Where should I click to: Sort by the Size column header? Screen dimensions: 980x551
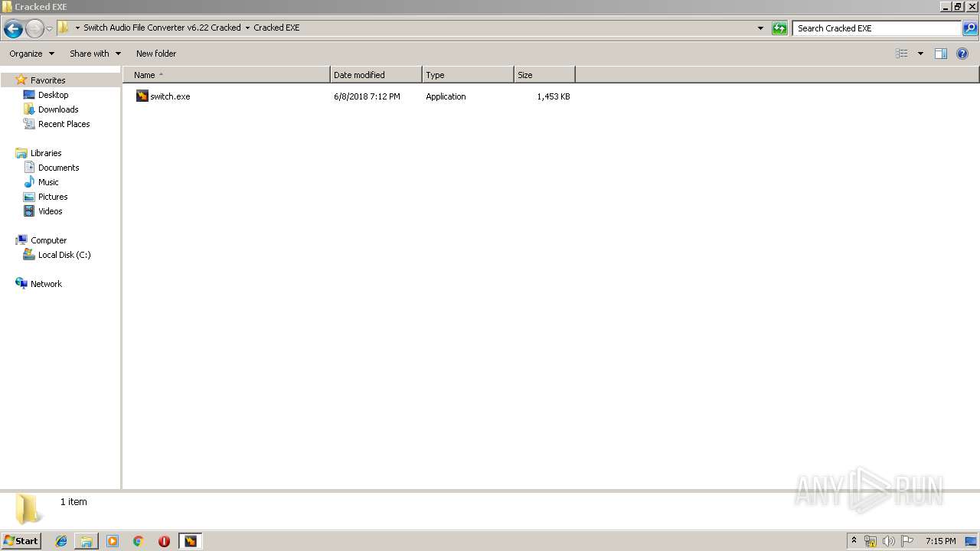pyautogui.click(x=544, y=75)
